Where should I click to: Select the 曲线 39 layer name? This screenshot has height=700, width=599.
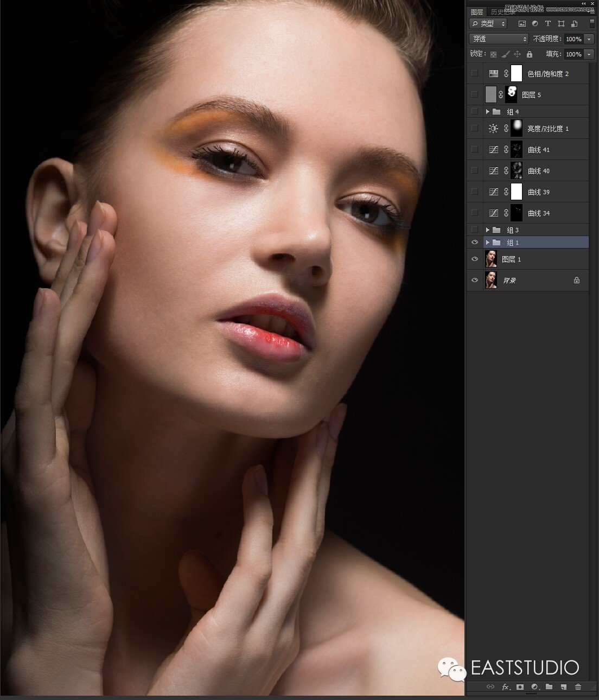[538, 192]
